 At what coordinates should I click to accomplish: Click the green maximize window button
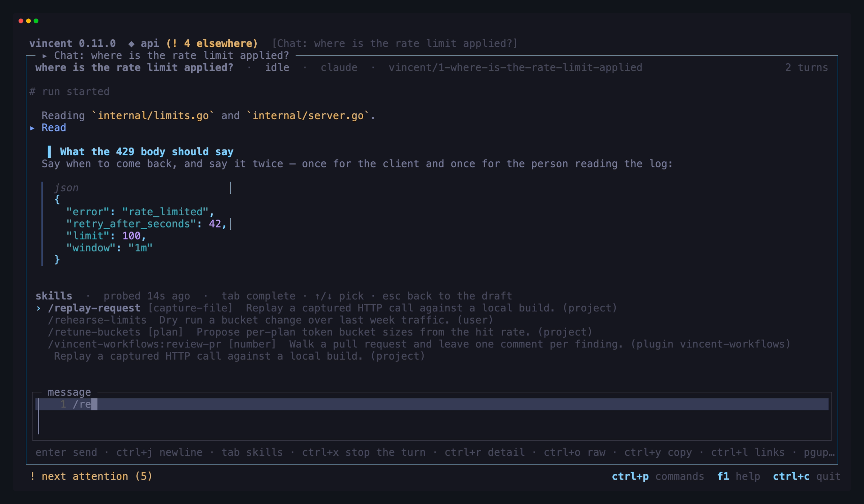click(x=36, y=21)
